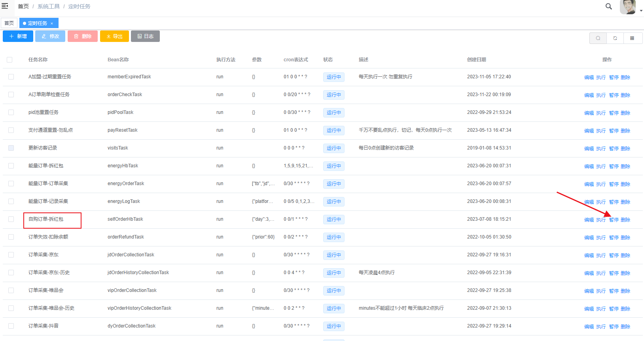Check the box for A加盟-过期重置任务 row
Viewport: 644px width, 341px height.
coord(11,77)
